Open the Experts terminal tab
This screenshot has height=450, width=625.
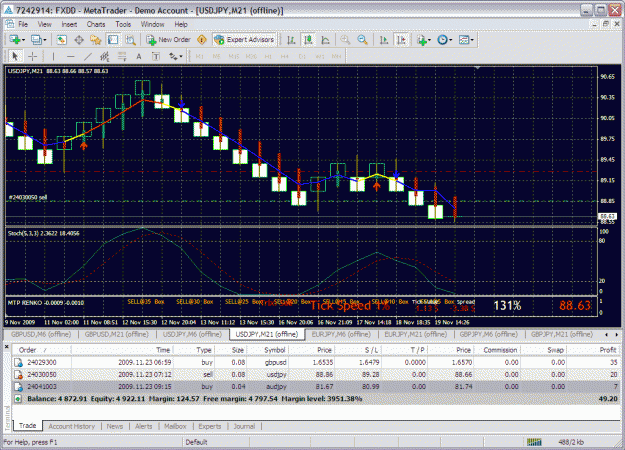click(x=210, y=426)
